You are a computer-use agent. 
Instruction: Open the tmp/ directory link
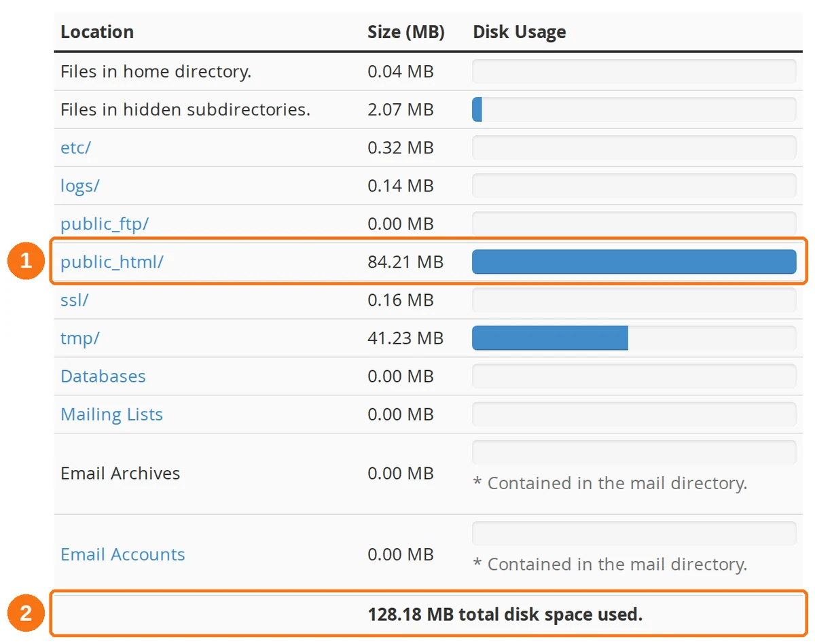[x=79, y=338]
